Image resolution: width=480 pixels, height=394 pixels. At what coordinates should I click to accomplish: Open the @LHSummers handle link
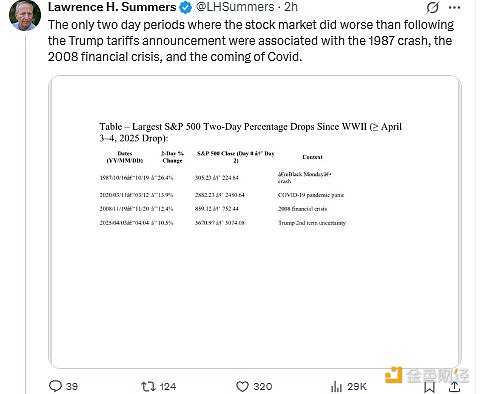(235, 7)
